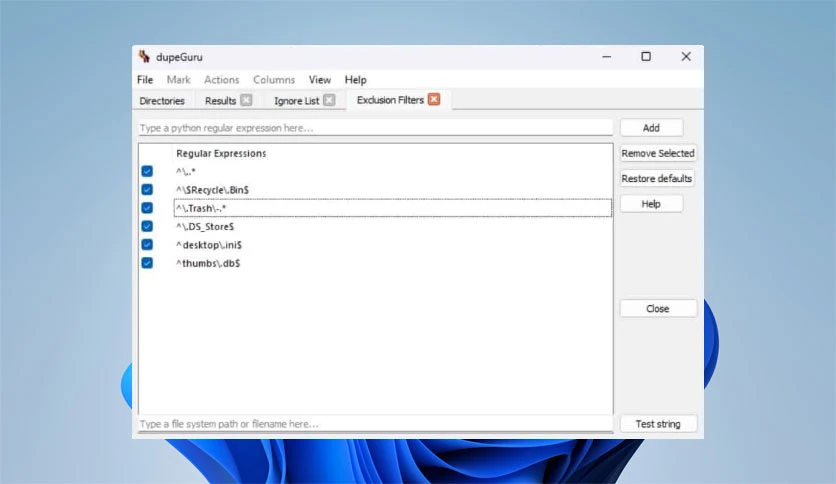Uncheck the ^desktop\.ini$ filter
The image size is (836, 484).
pos(147,245)
